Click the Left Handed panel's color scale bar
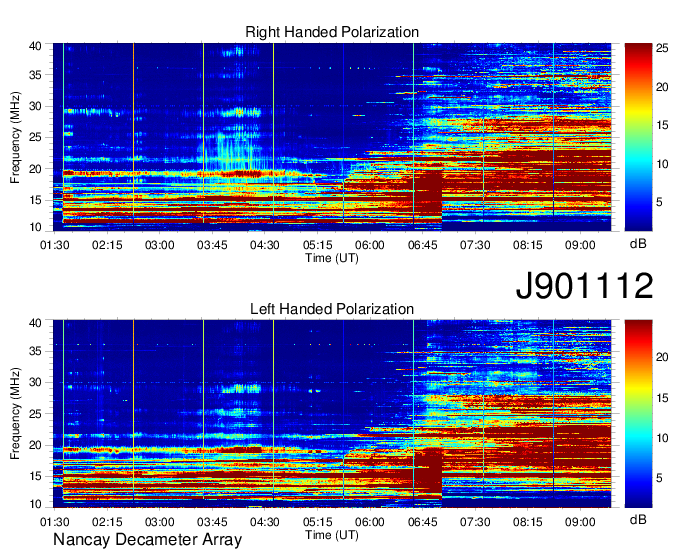 coord(638,414)
